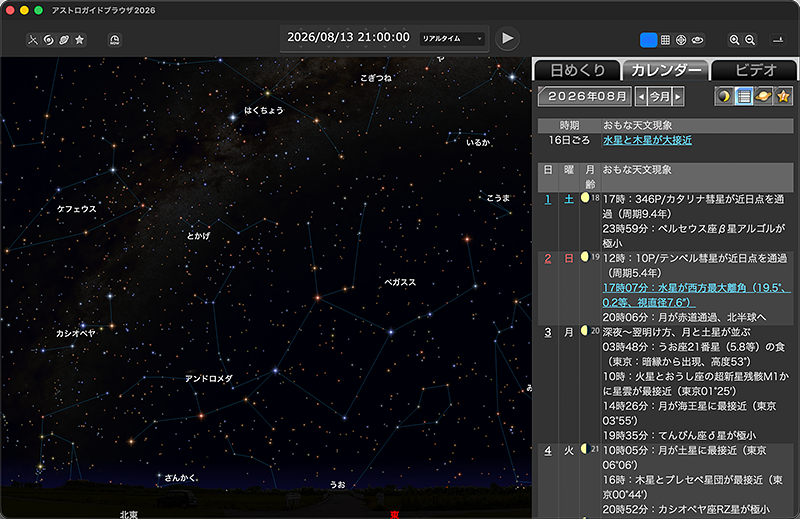Open the リアルタイム dropdown

[452, 39]
